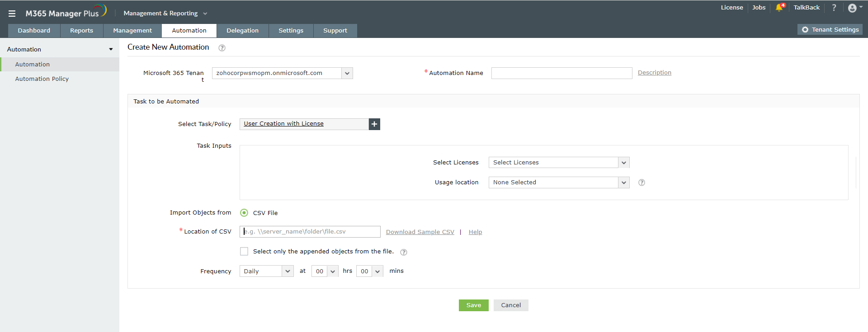Screen dimensions: 868x332
Task: Switch to the Settings tab
Action: point(291,31)
